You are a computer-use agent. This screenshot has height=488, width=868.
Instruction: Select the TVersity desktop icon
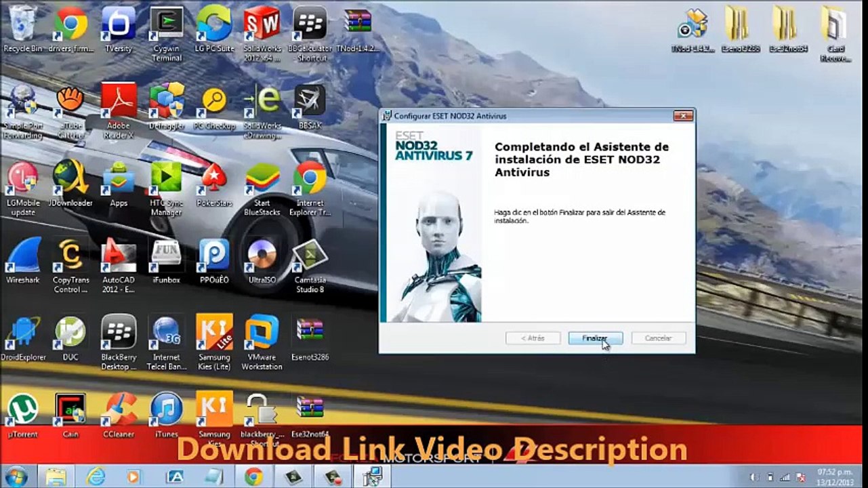pyautogui.click(x=119, y=30)
